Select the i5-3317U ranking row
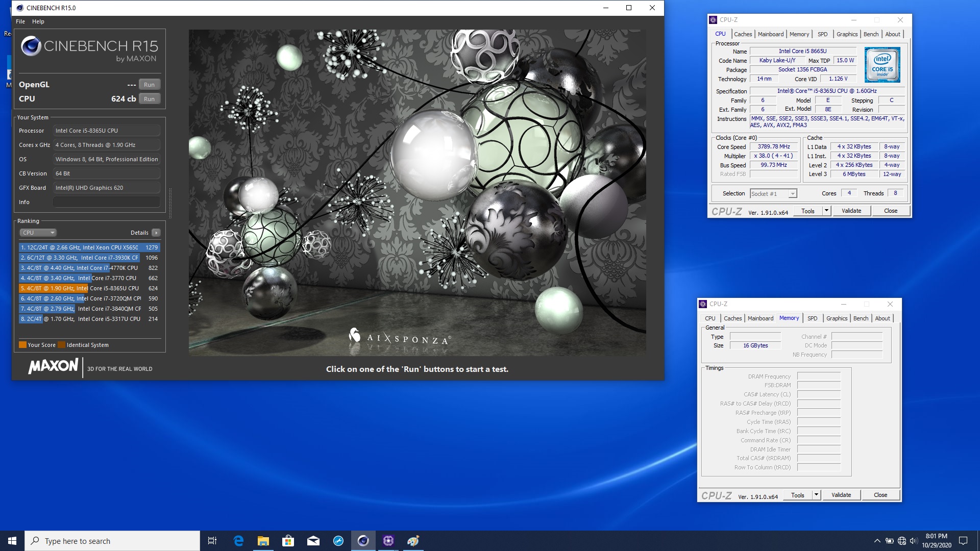 tap(89, 319)
